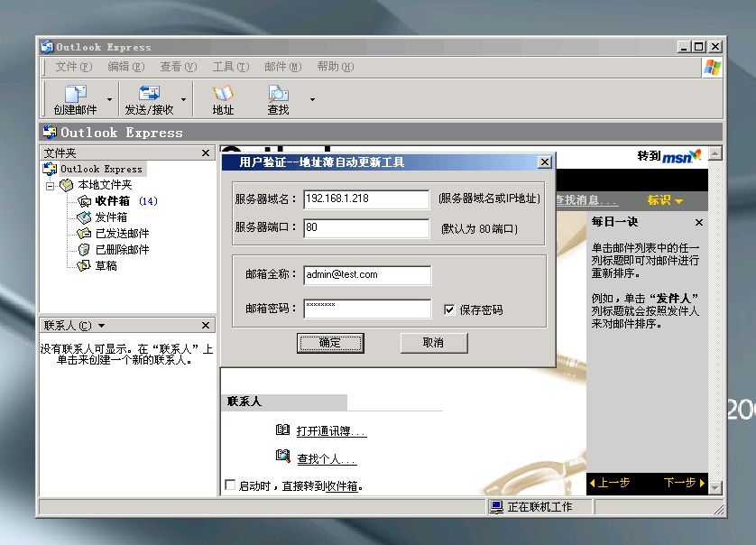The image size is (756, 545).
Task: Open the 文件 (File) menu
Action: 73,67
